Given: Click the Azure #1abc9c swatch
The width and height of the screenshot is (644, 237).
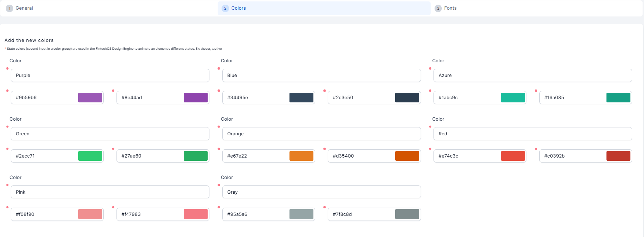Looking at the screenshot, I should click(x=513, y=98).
